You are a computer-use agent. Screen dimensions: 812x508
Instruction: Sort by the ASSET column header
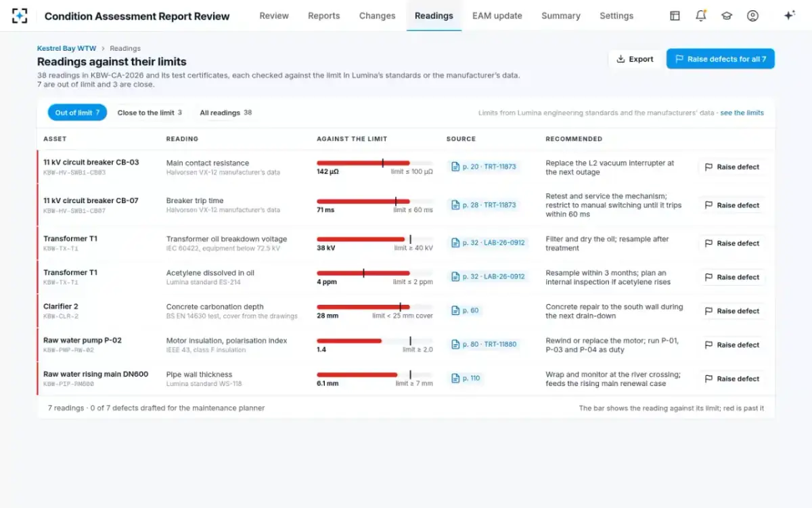coord(55,139)
